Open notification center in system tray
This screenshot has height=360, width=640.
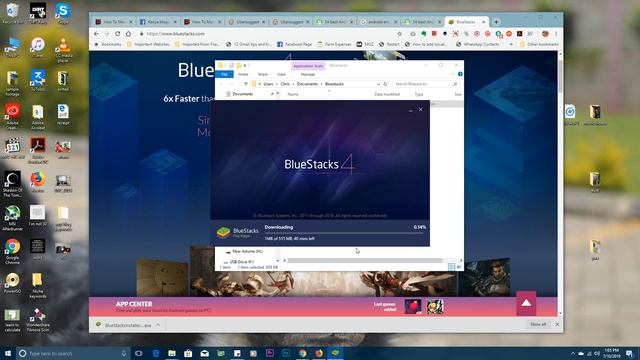point(629,353)
